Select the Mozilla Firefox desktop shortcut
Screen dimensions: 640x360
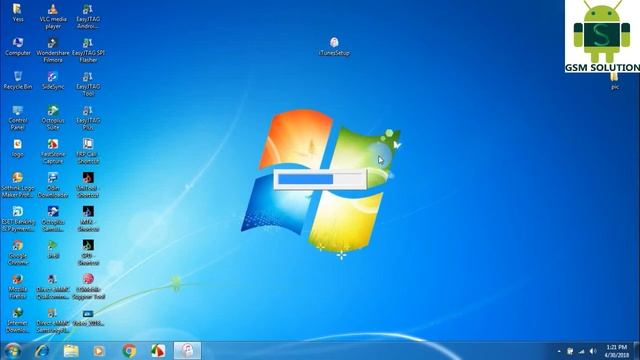pyautogui.click(x=18, y=287)
